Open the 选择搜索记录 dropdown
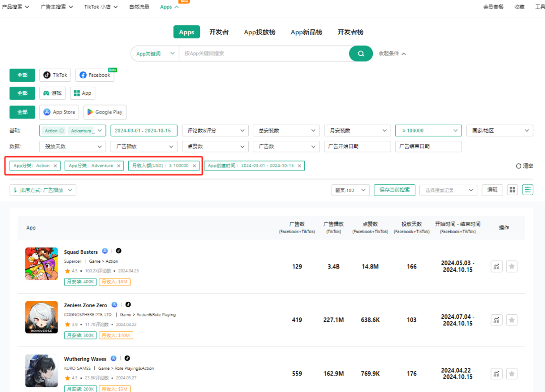Screen dimensions: 545x392 click(449, 190)
